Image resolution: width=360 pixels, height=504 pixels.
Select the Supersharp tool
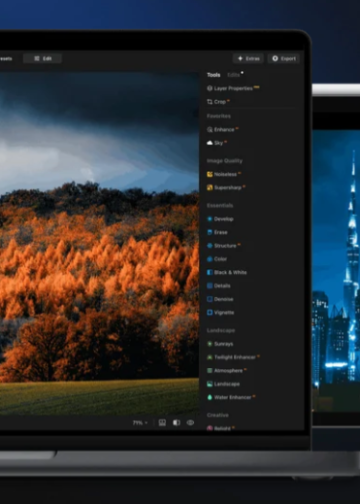click(226, 187)
